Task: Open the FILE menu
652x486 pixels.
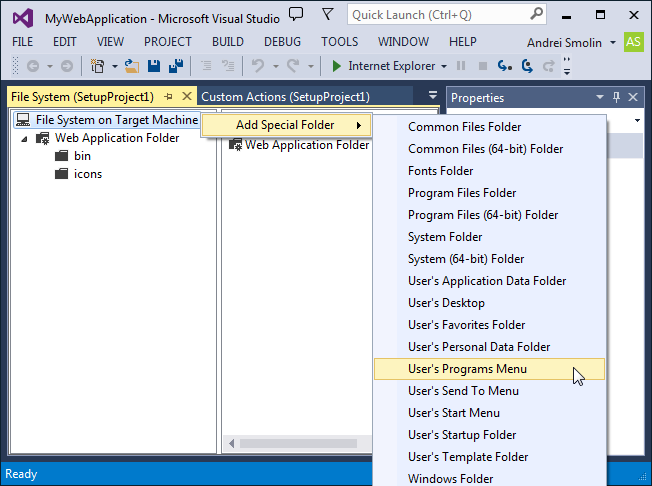Action: coord(22,42)
